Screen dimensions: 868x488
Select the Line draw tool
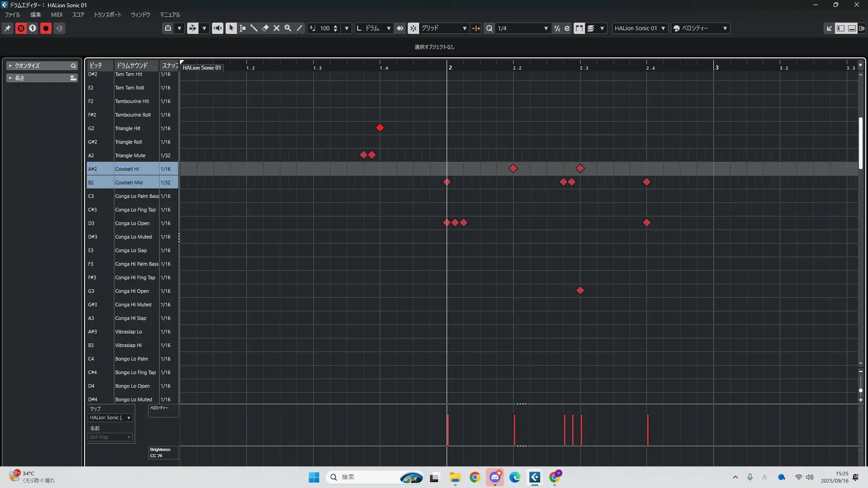coord(299,28)
